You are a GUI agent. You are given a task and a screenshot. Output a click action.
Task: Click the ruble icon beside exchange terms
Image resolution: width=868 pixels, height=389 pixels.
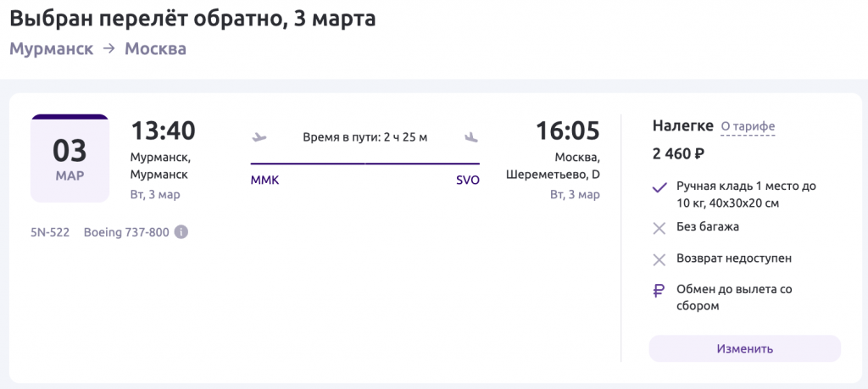click(x=659, y=290)
